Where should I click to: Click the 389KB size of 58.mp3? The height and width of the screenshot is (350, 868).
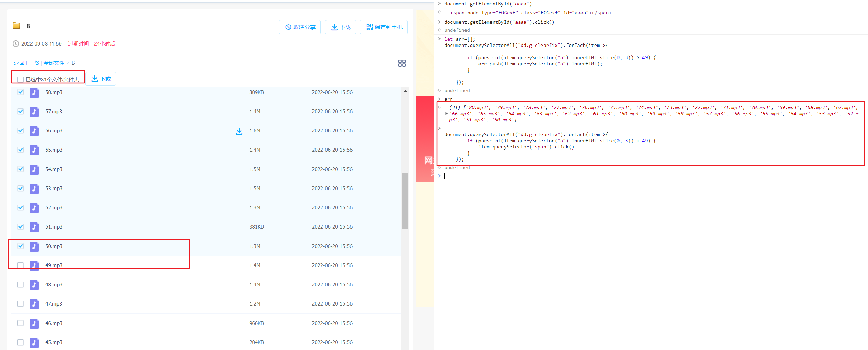[256, 92]
